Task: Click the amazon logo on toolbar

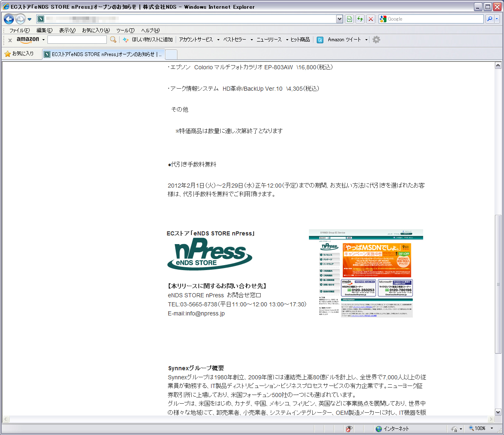Action: coord(28,40)
